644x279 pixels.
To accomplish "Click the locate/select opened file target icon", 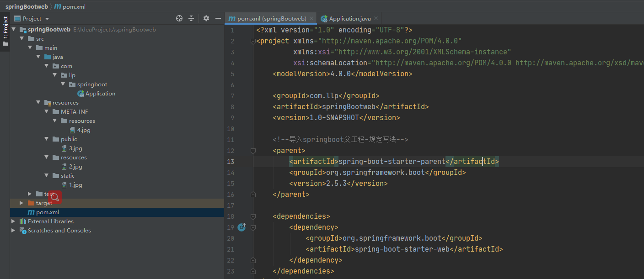I will pos(179,18).
